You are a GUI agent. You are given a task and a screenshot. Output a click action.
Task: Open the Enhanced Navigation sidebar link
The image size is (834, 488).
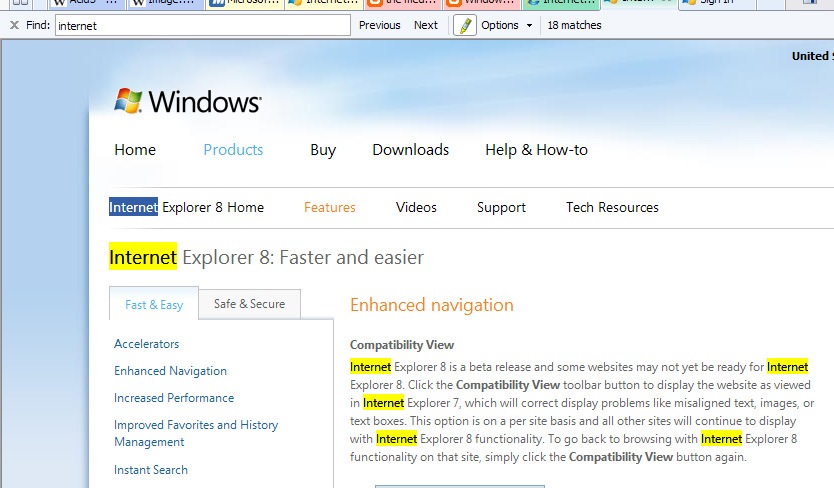170,371
